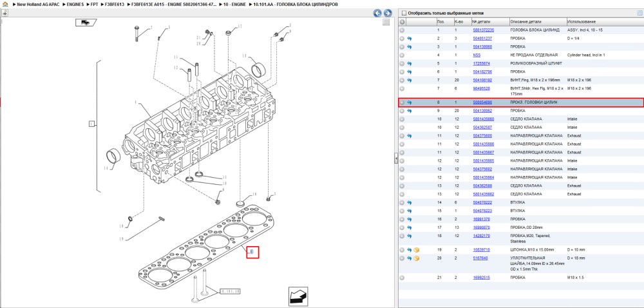Click box icon in УПЛОТНИТЕЛЬНАЯ ШАЙБА row
644x308 pixels.
point(416,258)
